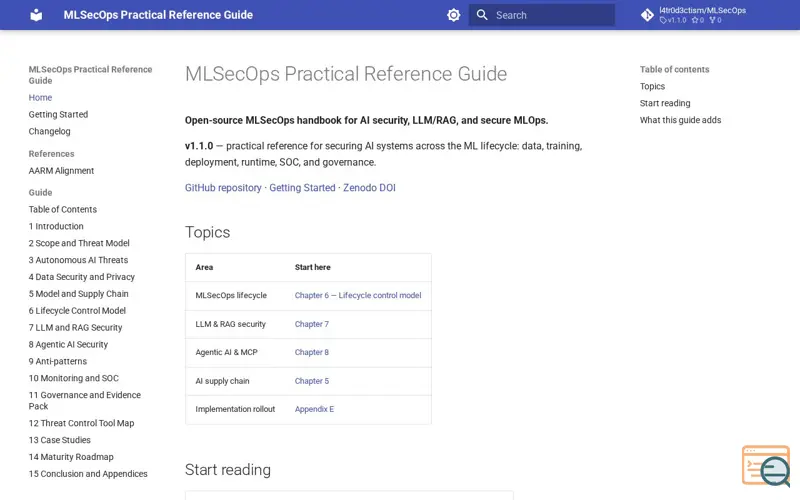The width and height of the screenshot is (800, 500).
Task: Open Chapter 7 link in Topics table
Action: tap(312, 324)
